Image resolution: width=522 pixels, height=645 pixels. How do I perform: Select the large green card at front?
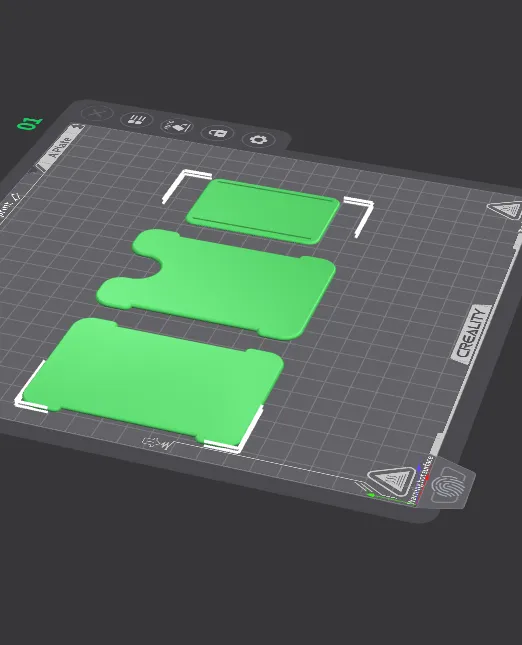click(x=153, y=381)
